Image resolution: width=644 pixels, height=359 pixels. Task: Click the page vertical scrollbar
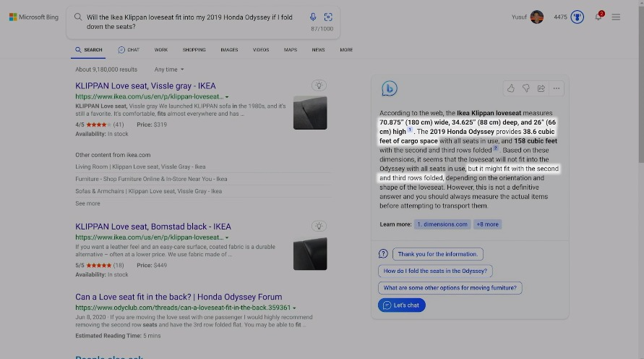[641, 83]
